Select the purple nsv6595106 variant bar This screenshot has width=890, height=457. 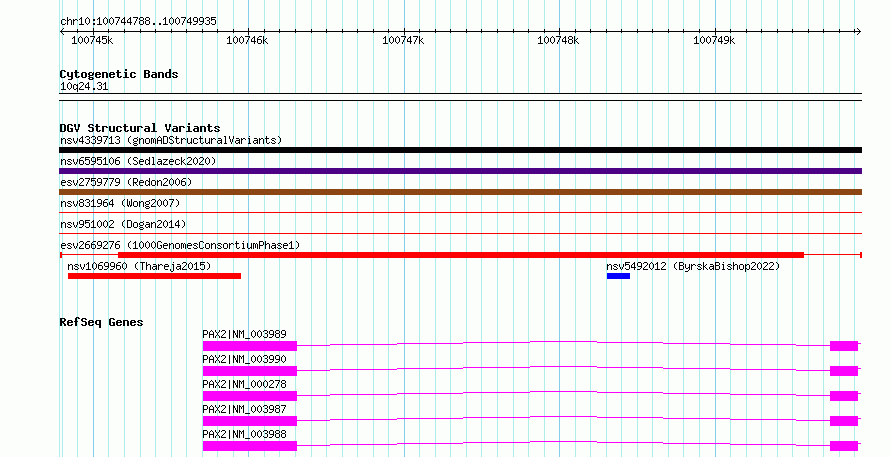coord(460,171)
